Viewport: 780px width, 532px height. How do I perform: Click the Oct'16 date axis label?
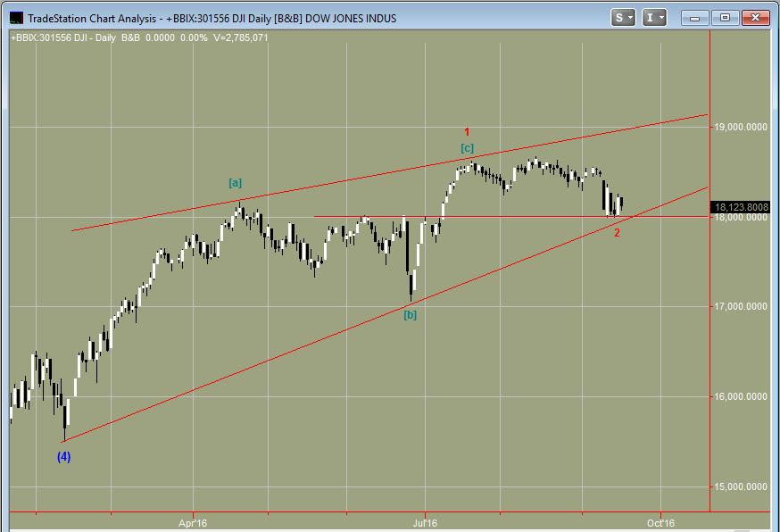pos(660,523)
